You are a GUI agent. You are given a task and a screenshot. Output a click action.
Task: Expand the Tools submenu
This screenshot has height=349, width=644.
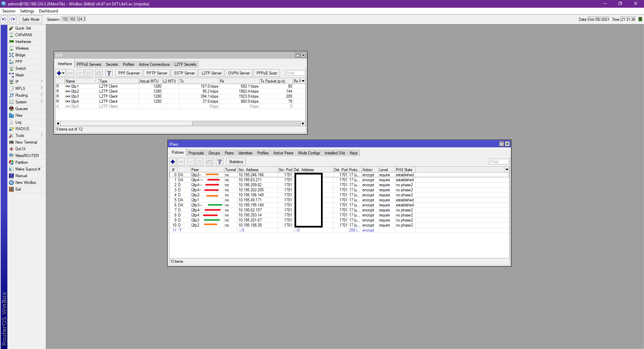coord(27,136)
